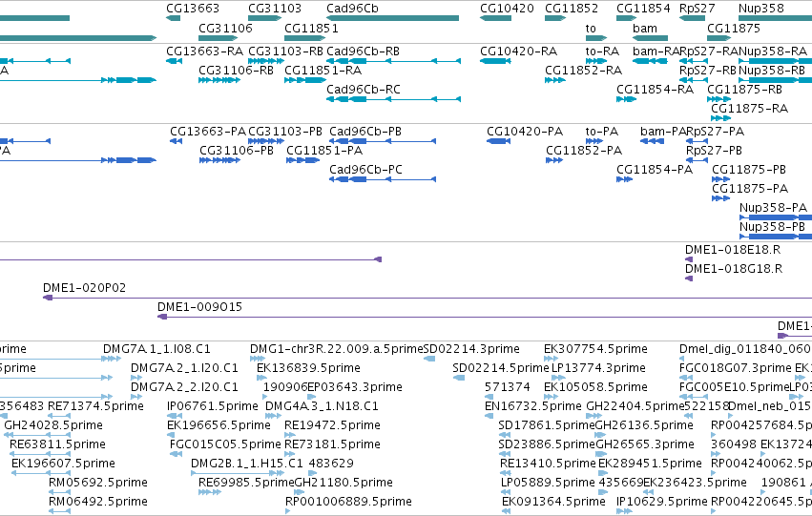812x516 pixels.
Task: Click the DMG7A.1_1.I08.C1 EST label
Action: pyautogui.click(x=156, y=349)
